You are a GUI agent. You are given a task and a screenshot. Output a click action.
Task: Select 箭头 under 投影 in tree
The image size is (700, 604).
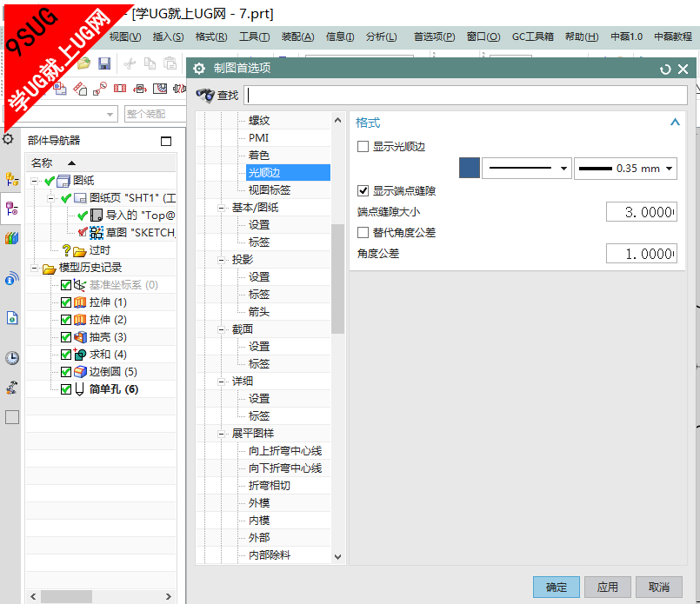[x=259, y=312]
